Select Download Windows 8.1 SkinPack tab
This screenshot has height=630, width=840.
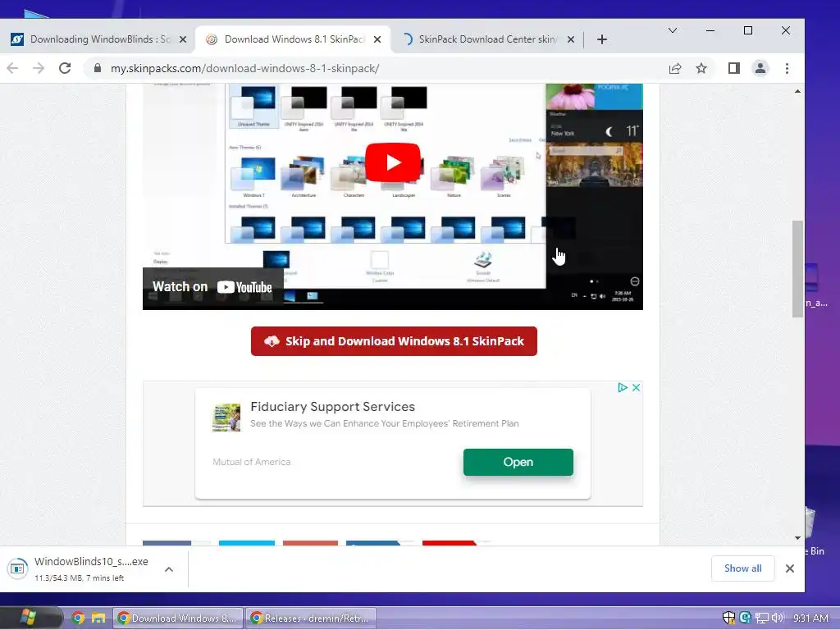pyautogui.click(x=294, y=39)
